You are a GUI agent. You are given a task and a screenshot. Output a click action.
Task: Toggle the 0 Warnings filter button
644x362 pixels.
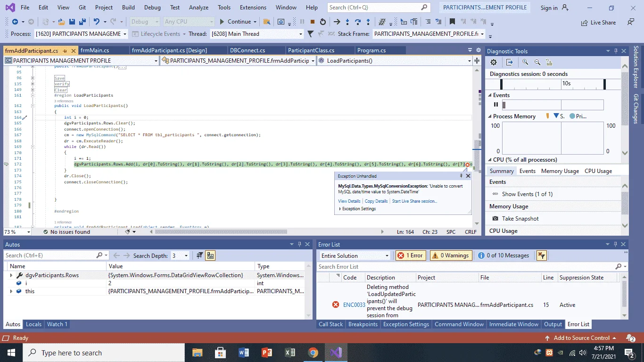click(450, 255)
